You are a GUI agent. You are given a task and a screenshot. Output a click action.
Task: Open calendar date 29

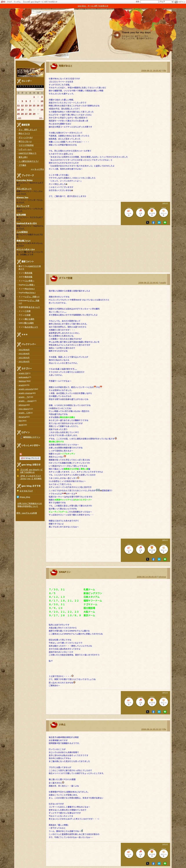[34, 114]
